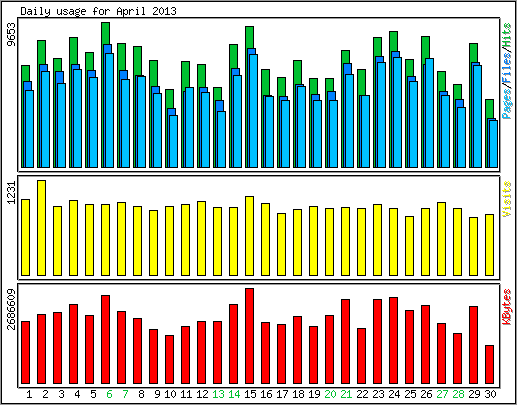Click the 'Daily usage for April 2013' title
The width and height of the screenshot is (517, 405).
coord(98,11)
